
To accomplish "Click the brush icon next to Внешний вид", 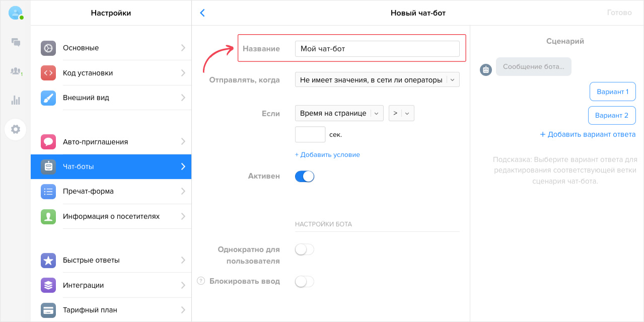I will [x=48, y=98].
